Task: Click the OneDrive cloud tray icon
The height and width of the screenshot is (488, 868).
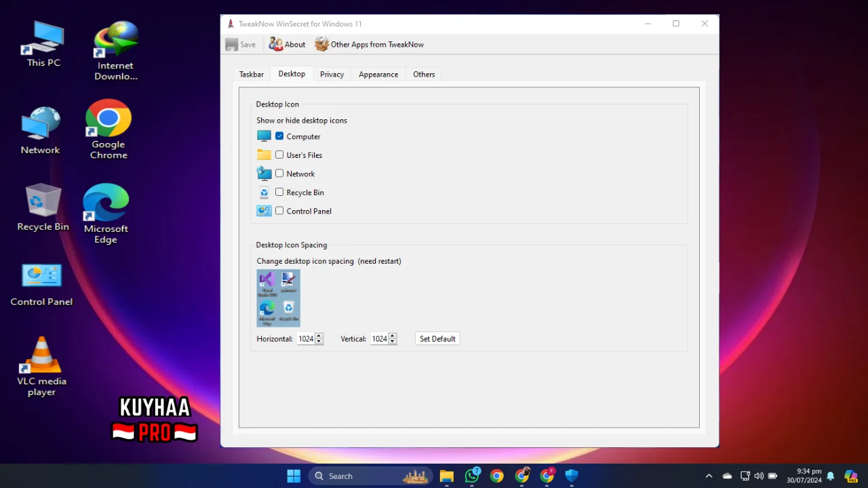Action: pos(728,476)
